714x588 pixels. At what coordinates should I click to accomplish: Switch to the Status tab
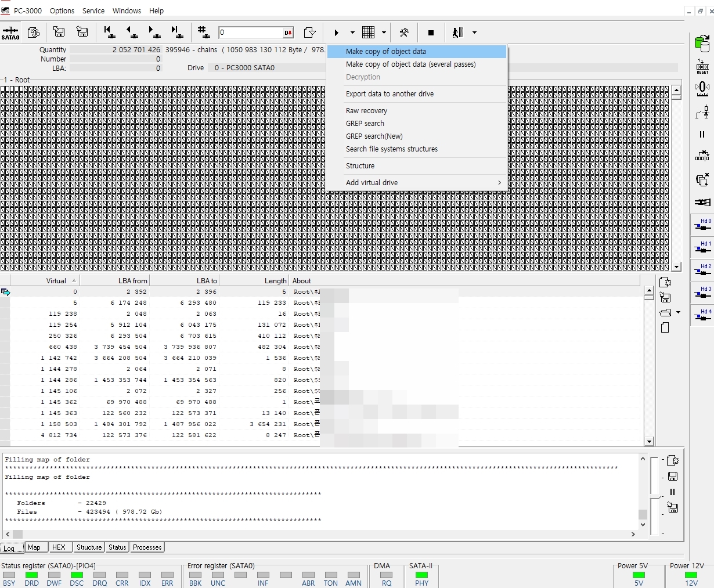[117, 547]
